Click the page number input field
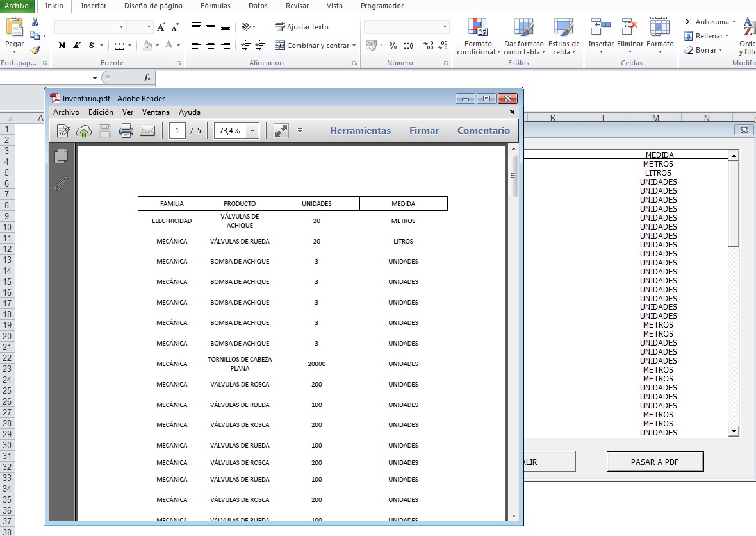The width and height of the screenshot is (756, 536). point(177,131)
